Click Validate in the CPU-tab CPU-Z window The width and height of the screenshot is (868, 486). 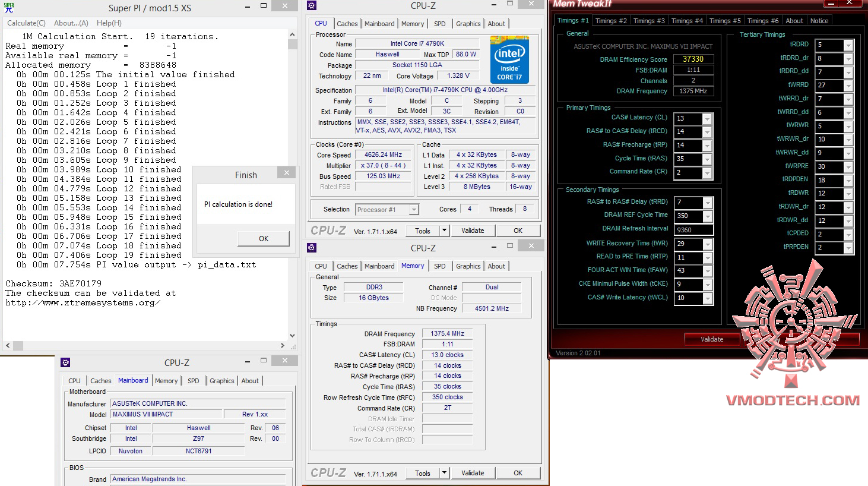[x=473, y=231]
